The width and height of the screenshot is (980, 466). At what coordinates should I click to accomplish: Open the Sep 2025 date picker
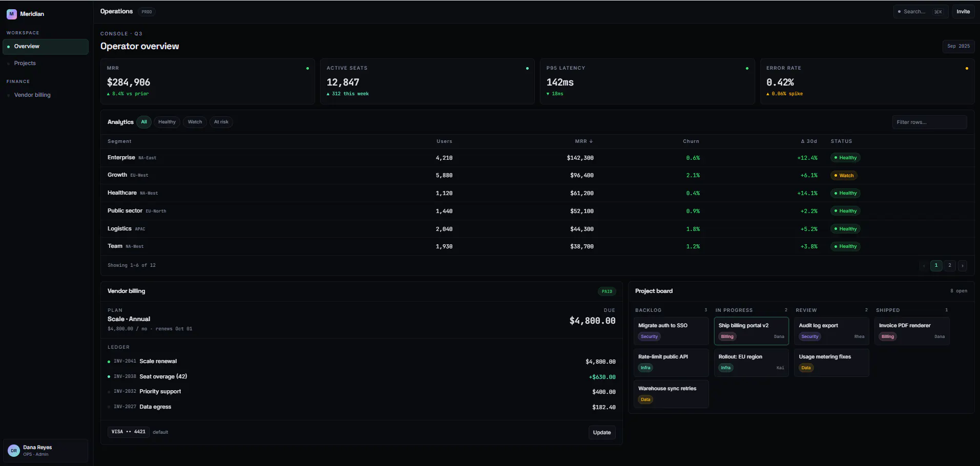tap(958, 46)
